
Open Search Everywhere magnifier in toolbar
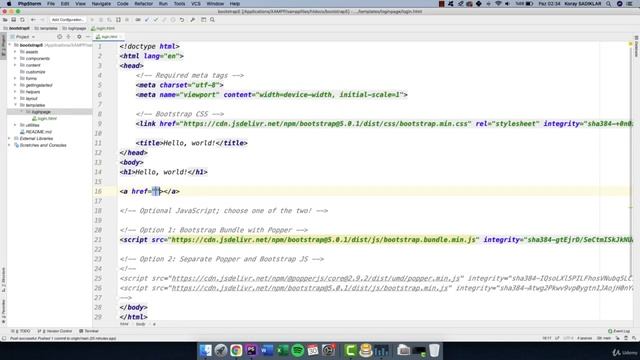[x=212, y=20]
